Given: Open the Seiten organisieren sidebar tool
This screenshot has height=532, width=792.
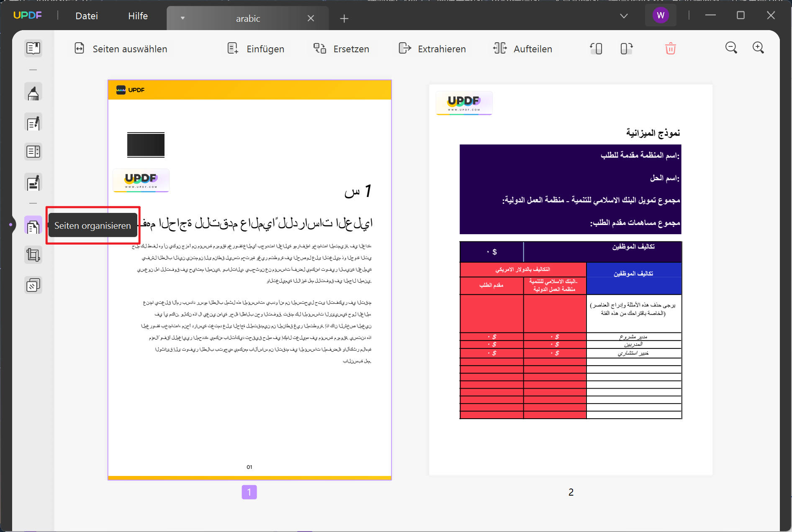Looking at the screenshot, I should 33,225.
